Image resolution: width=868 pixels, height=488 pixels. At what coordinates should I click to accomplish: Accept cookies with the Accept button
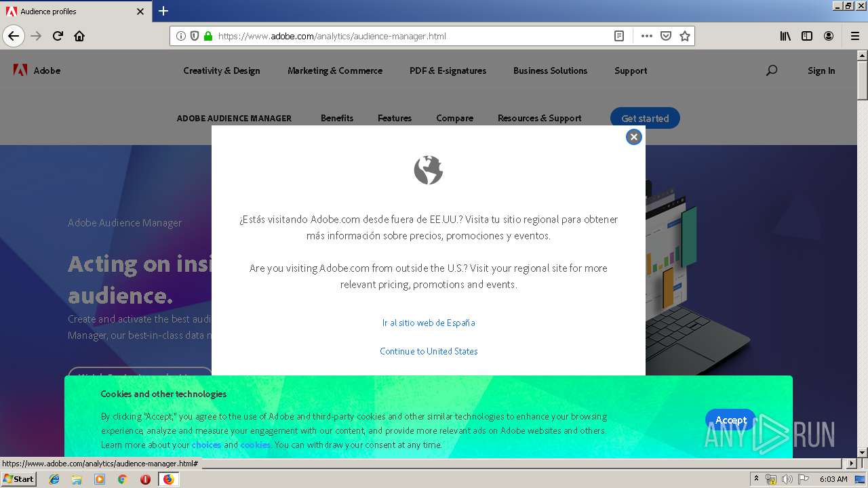pos(730,420)
